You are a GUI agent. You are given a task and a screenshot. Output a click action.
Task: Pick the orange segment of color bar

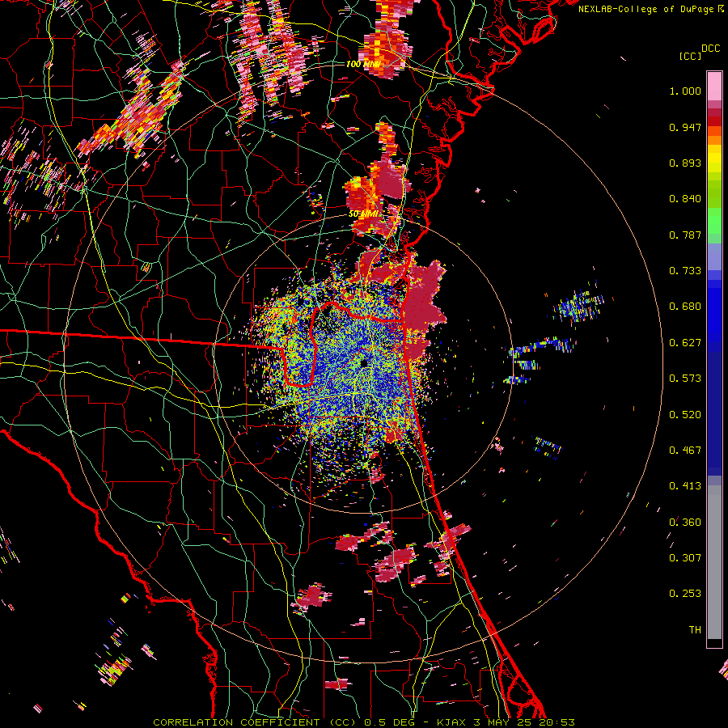point(714,140)
